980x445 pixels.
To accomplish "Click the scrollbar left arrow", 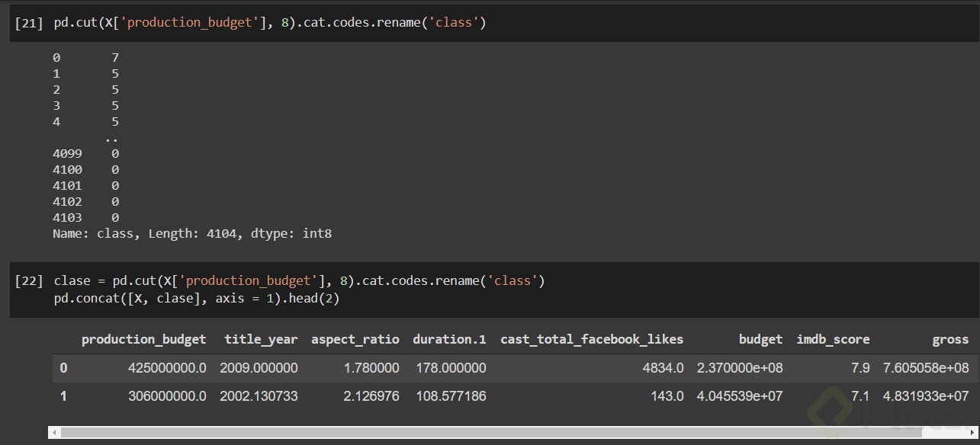I will [x=54, y=432].
